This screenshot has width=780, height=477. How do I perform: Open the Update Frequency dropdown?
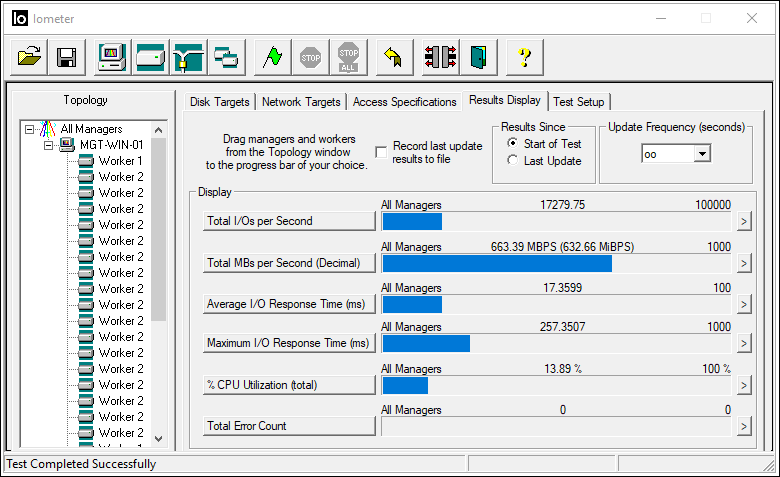(702, 154)
